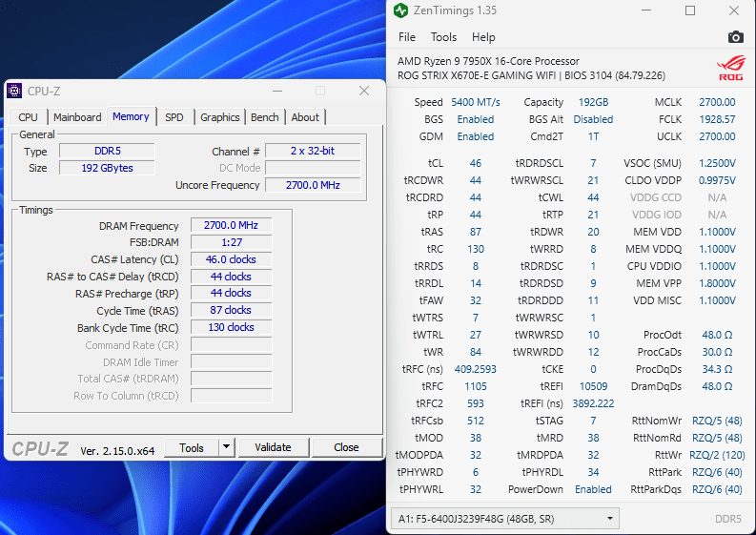Switch to the Graphics tab in CPU-Z
Screen dimensions: 756x535
[220, 117]
